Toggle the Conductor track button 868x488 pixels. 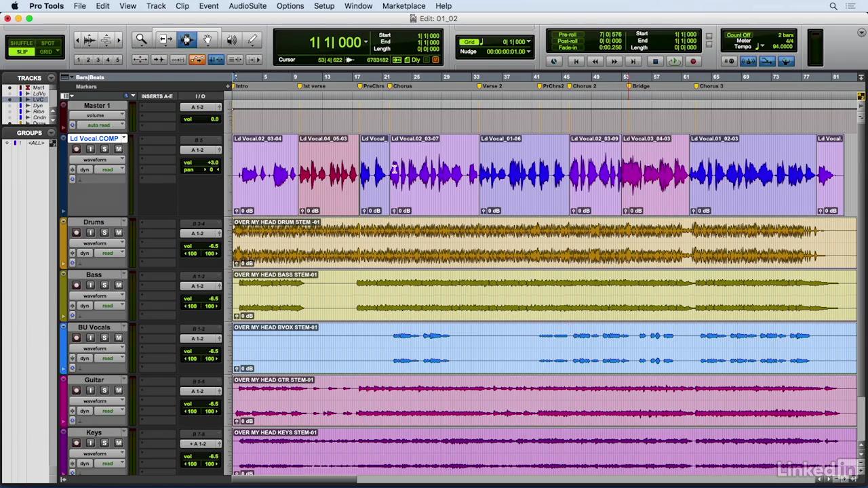click(x=785, y=61)
